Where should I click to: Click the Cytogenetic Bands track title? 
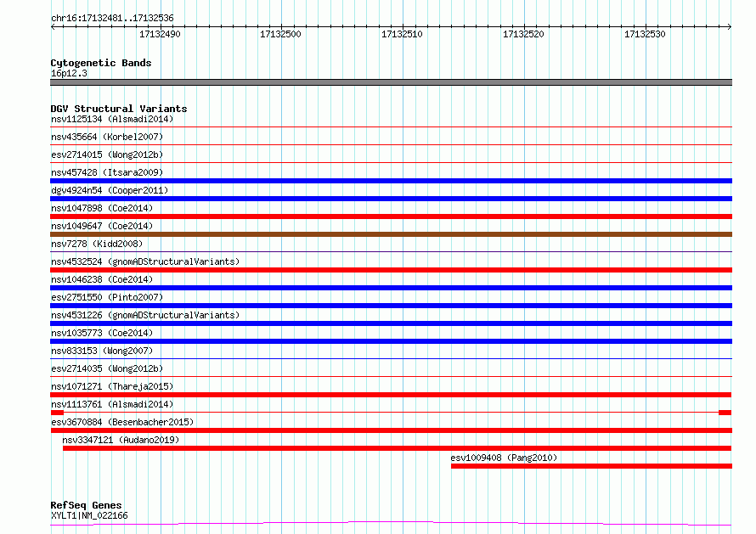point(101,63)
